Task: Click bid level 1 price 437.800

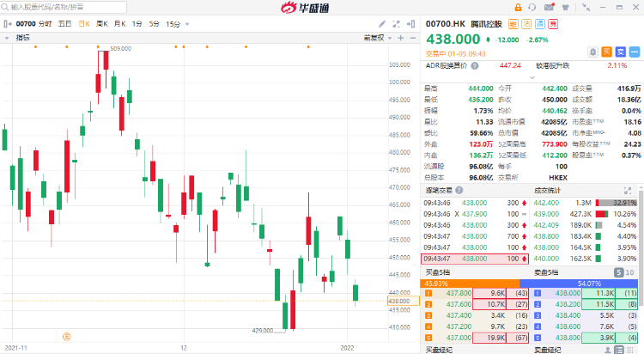Action: pos(459,293)
